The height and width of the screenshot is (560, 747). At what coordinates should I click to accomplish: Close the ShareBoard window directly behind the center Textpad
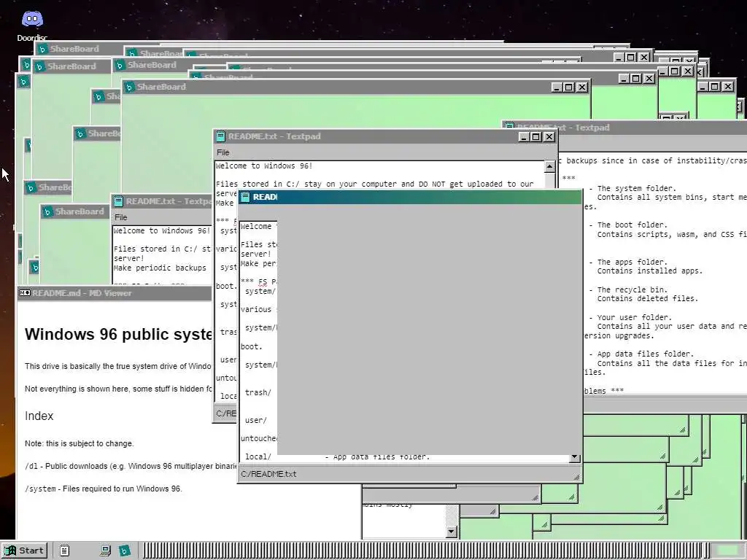pyautogui.click(x=581, y=87)
